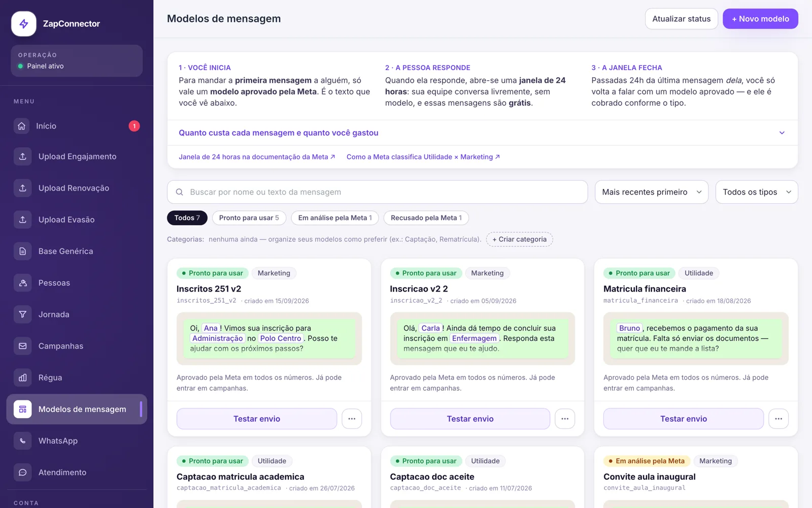Go to Upload Engajamento menu item

pos(77,156)
